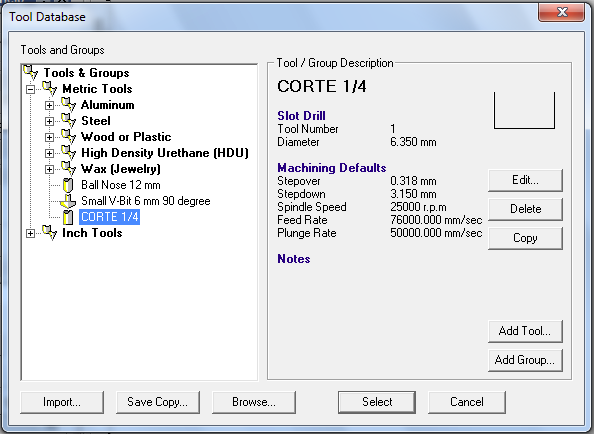
Task: Select the CORTE 1/4 tool entry
Action: [110, 217]
